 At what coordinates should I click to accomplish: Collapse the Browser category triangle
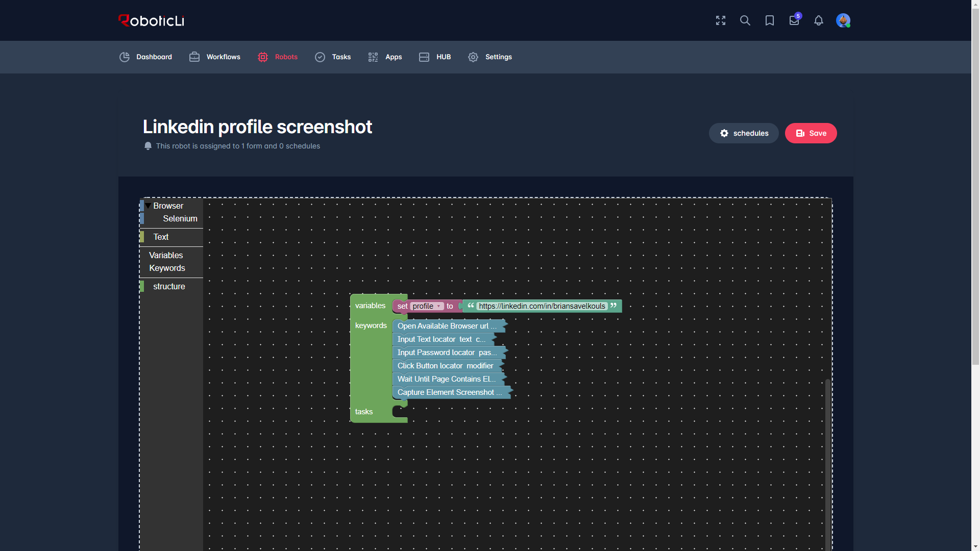point(148,206)
